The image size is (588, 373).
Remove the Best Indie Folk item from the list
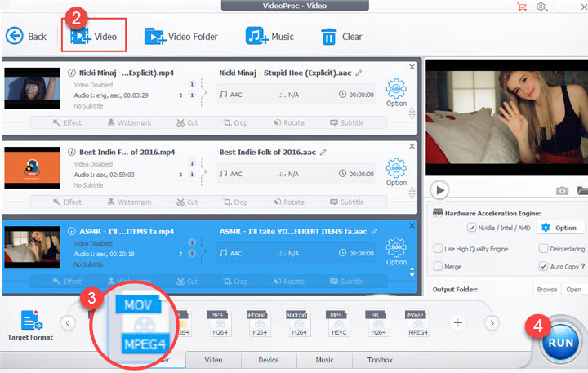[412, 146]
